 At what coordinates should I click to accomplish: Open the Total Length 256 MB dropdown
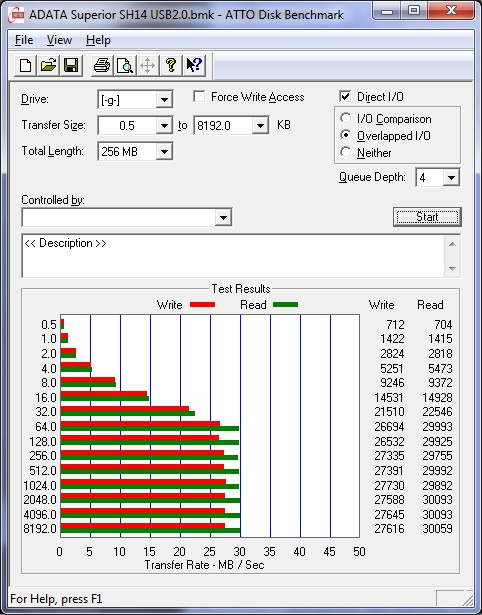click(164, 151)
